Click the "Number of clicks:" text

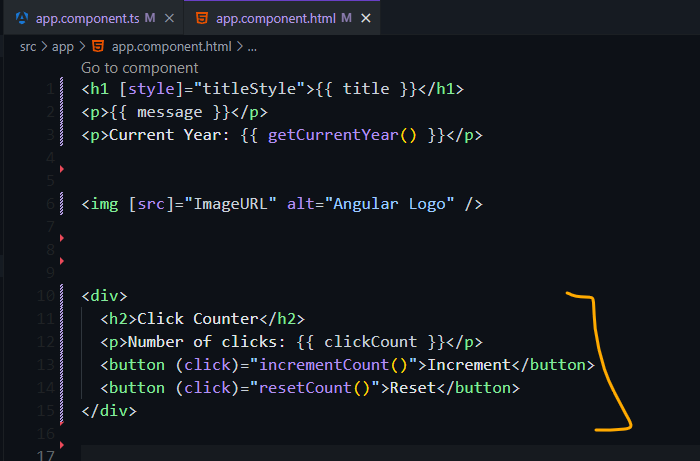(x=207, y=342)
